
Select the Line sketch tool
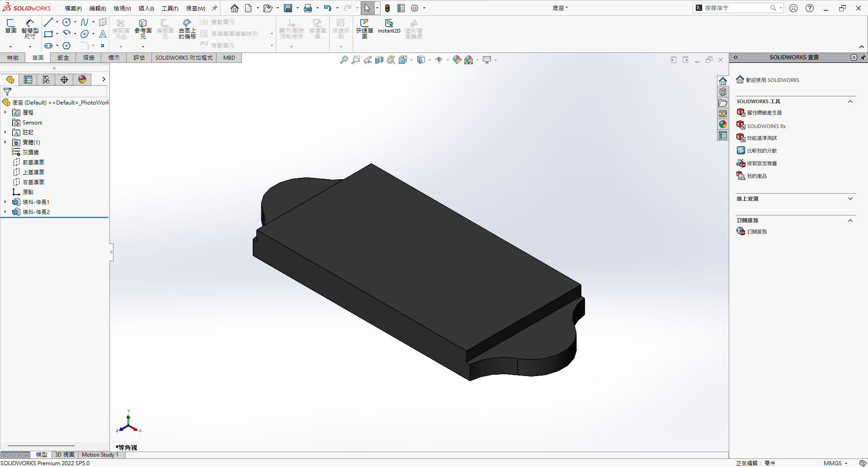click(x=48, y=22)
